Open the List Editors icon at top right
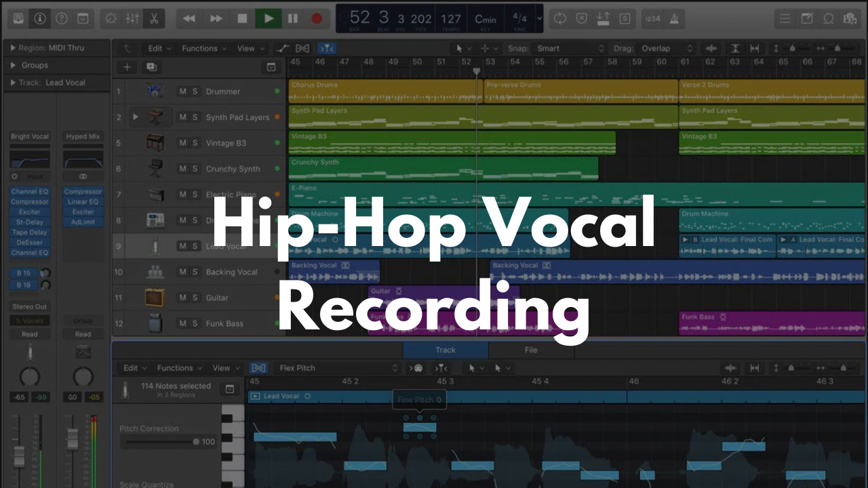Screen dimensions: 868x488 pyautogui.click(x=785, y=18)
